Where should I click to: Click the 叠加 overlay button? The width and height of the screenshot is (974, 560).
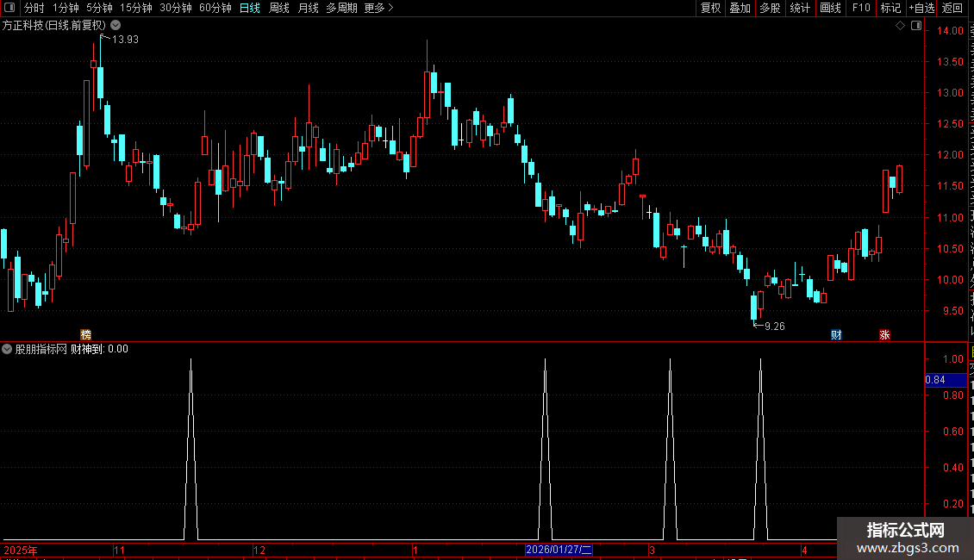tap(740, 8)
